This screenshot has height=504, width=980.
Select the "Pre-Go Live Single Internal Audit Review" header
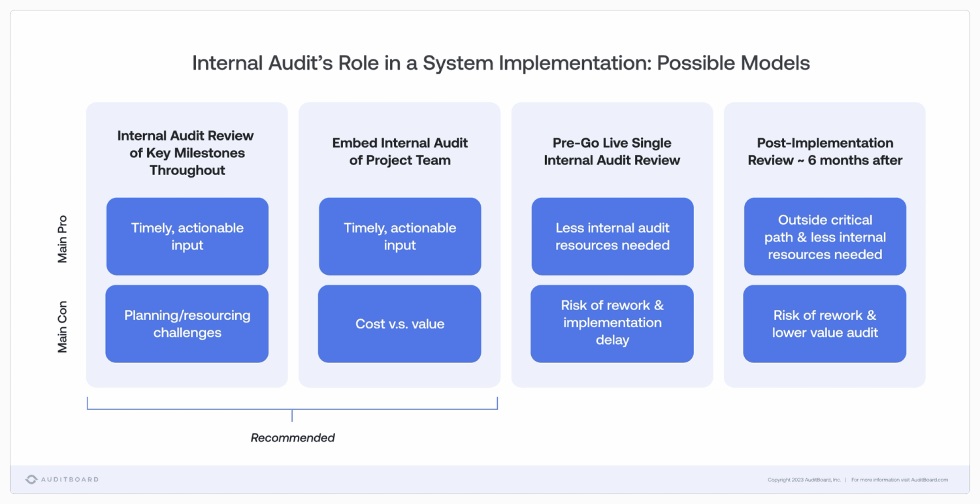click(612, 151)
